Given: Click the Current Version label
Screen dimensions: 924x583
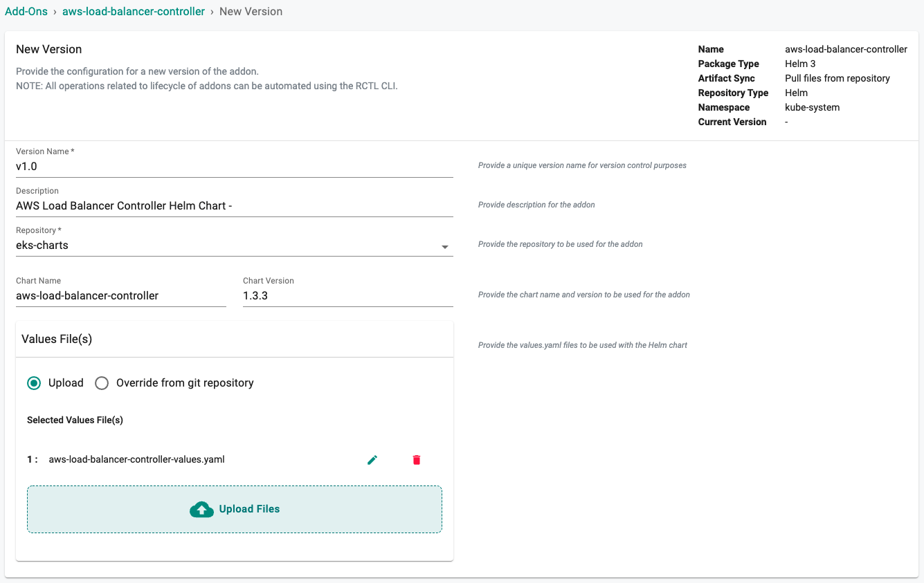Looking at the screenshot, I should [x=732, y=122].
